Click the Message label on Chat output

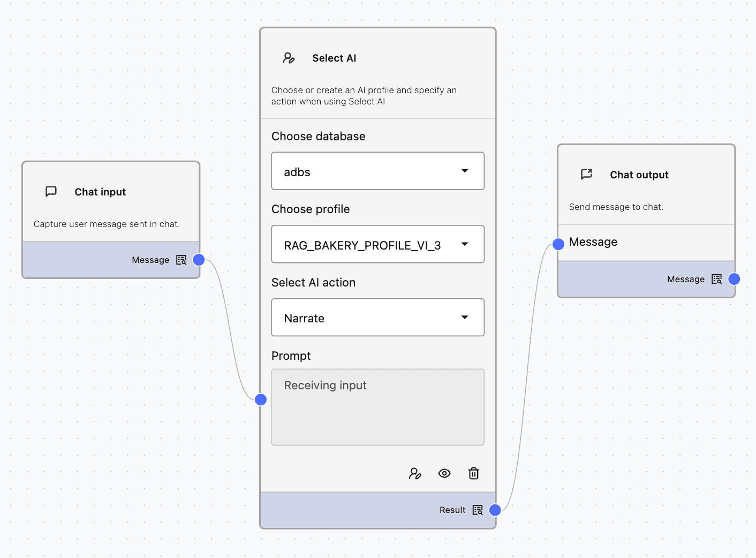click(593, 242)
